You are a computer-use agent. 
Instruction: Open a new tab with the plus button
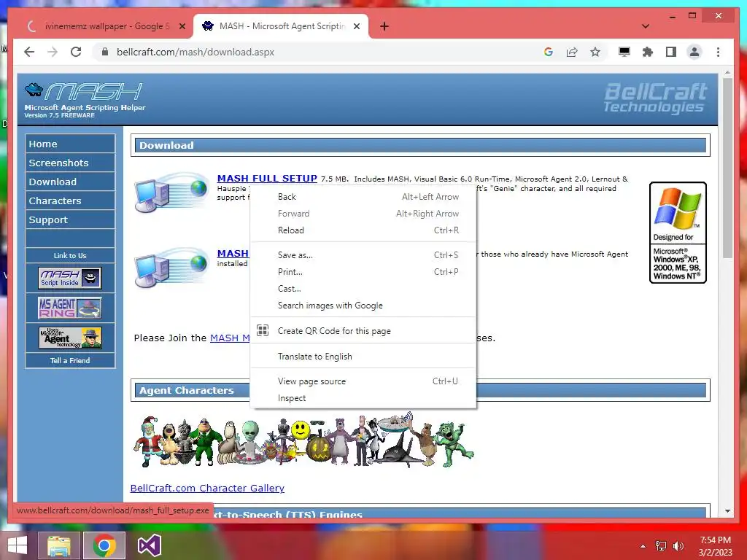pyautogui.click(x=384, y=26)
